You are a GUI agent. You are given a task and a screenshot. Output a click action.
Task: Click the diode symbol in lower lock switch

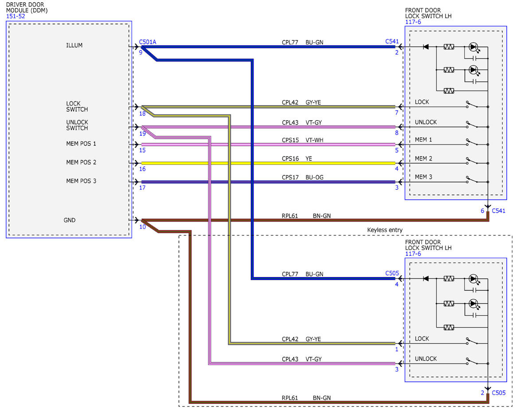426,279
